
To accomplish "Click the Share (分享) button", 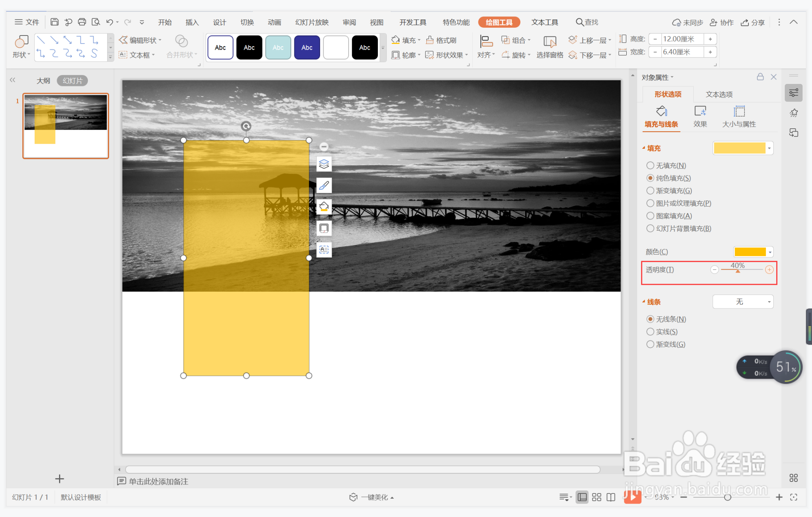I will [753, 22].
